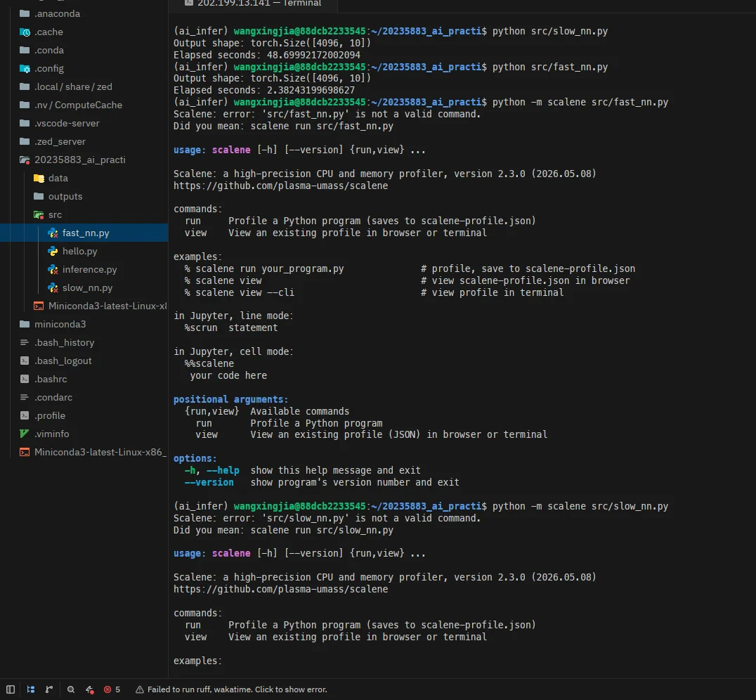This screenshot has width=756, height=700.
Task: Open the hello.py file
Action: [x=84, y=252]
